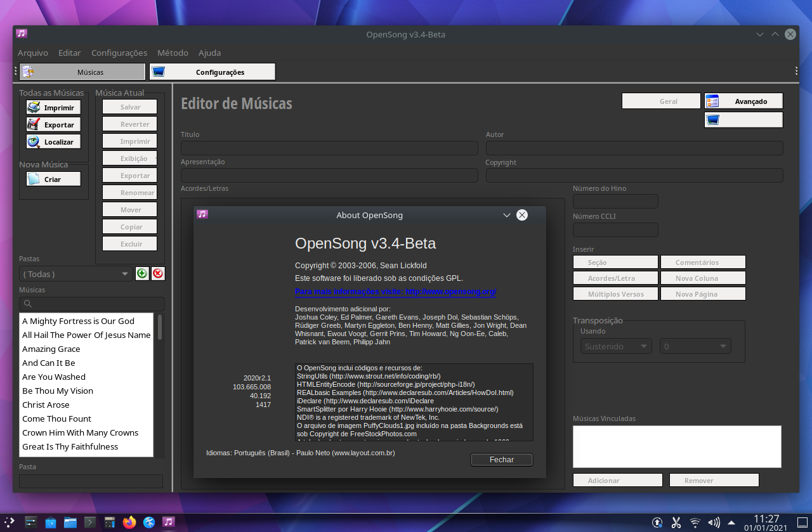Click the Avançado button
The height and width of the screenshot is (532, 812).
(749, 100)
